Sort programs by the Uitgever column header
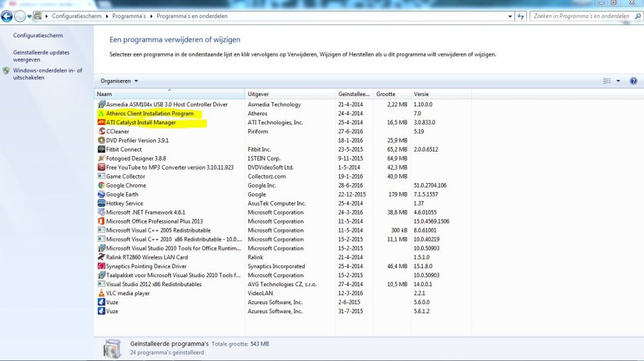This screenshot has width=644, height=361. click(x=258, y=94)
